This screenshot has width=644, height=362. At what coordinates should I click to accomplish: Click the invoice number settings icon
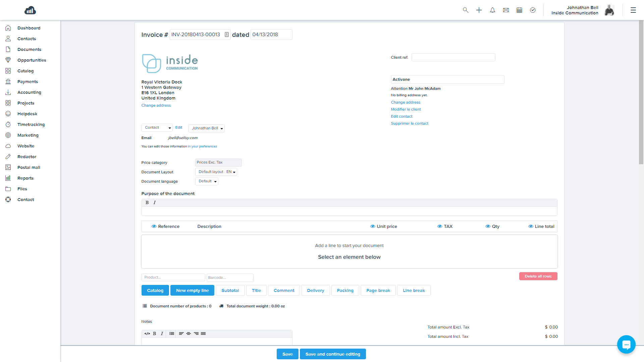tap(227, 35)
